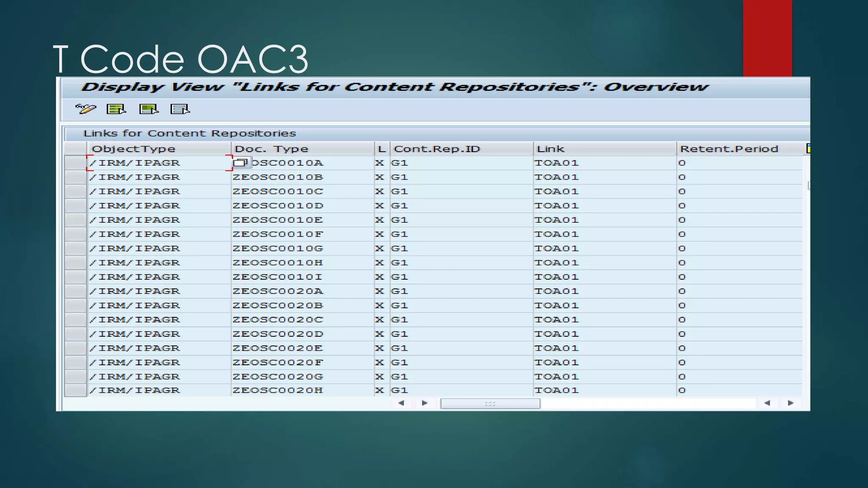This screenshot has height=488, width=868.
Task: Click Doc. Type cell ZEOSC0020F
Action: 303,363
